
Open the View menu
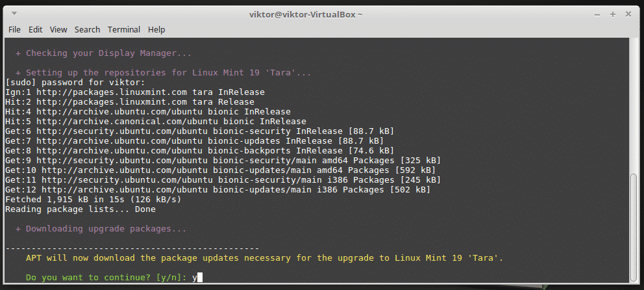click(x=58, y=29)
